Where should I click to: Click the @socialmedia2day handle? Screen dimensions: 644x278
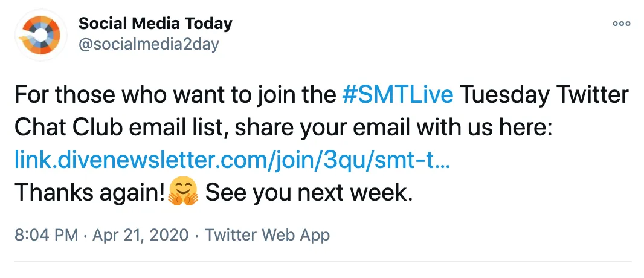(149, 44)
